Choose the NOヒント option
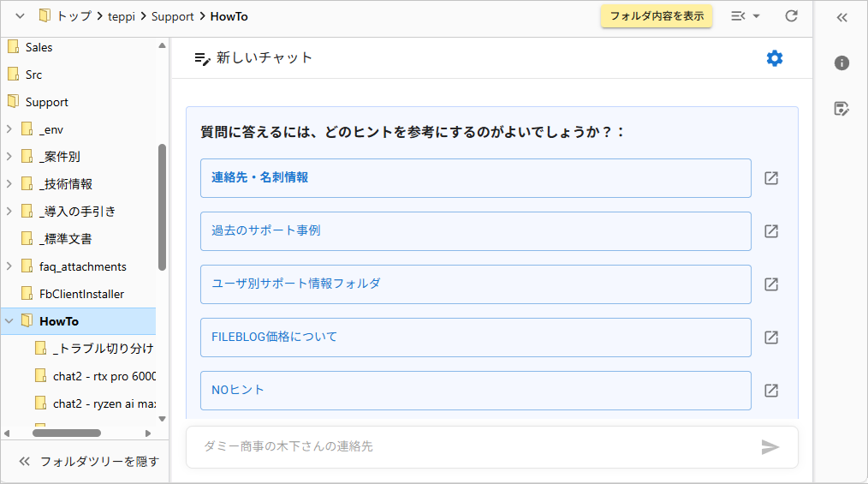868x484 pixels. tap(475, 391)
